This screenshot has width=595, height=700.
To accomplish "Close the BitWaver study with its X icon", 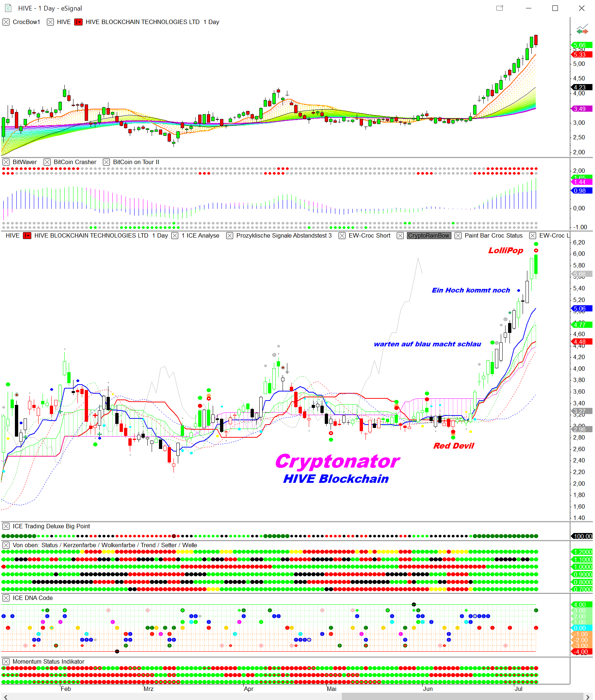I will [x=6, y=162].
